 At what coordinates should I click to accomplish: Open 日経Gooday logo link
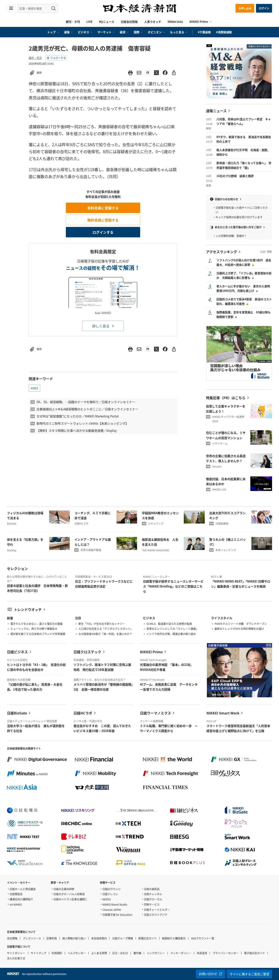(x=181, y=824)
